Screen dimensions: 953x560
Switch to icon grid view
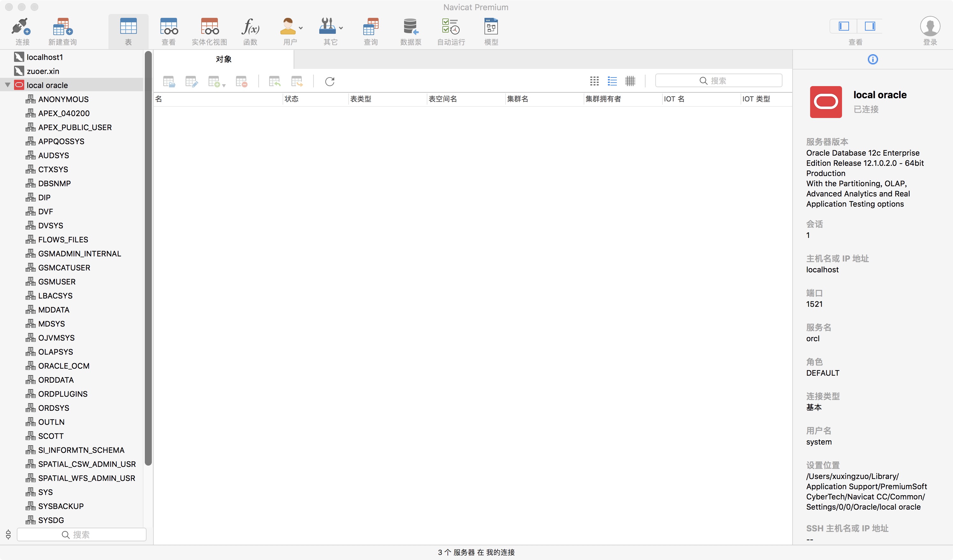click(595, 81)
